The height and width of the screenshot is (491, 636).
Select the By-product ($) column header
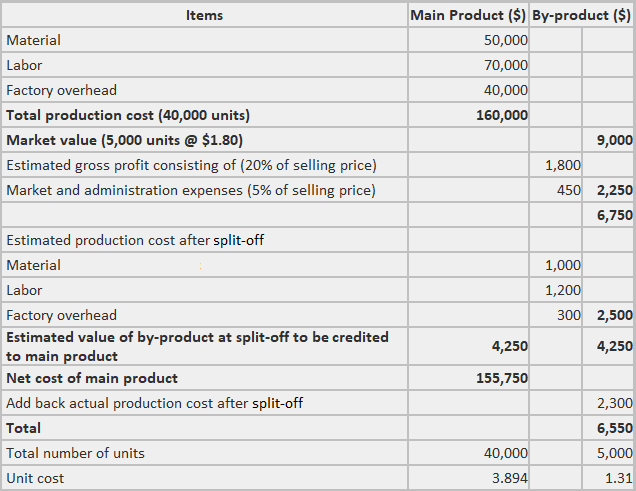pos(582,15)
